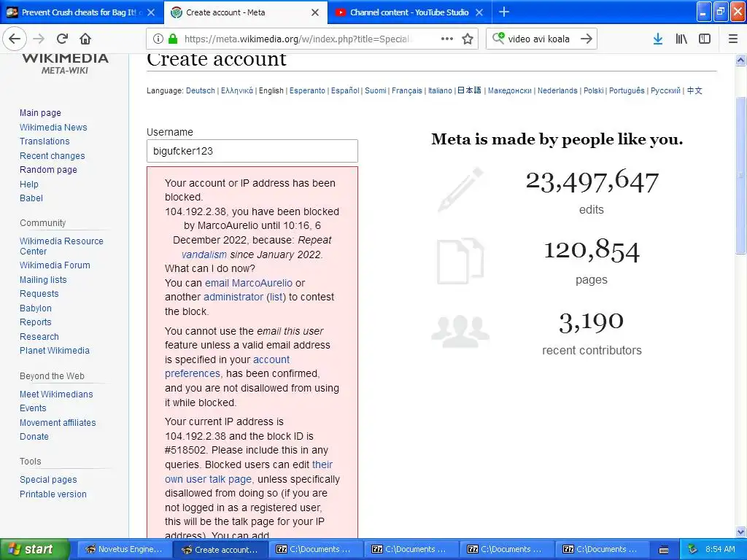Open Reports link

tap(36, 322)
